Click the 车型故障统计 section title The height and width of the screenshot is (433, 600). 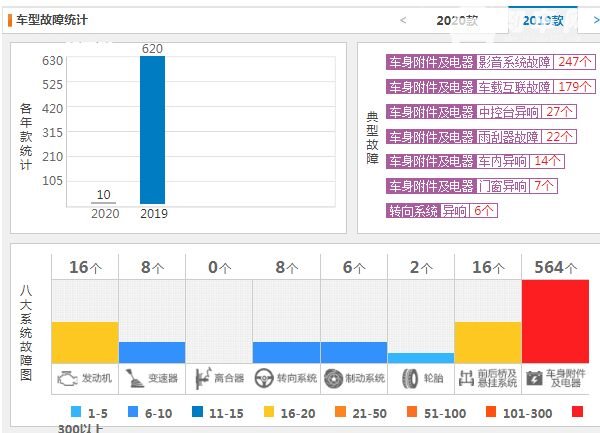point(52,20)
